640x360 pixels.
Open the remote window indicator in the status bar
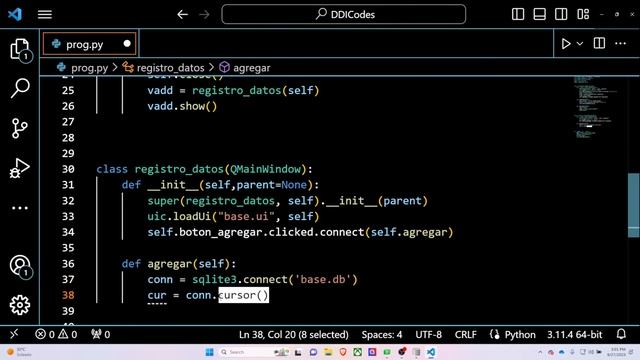point(14,334)
